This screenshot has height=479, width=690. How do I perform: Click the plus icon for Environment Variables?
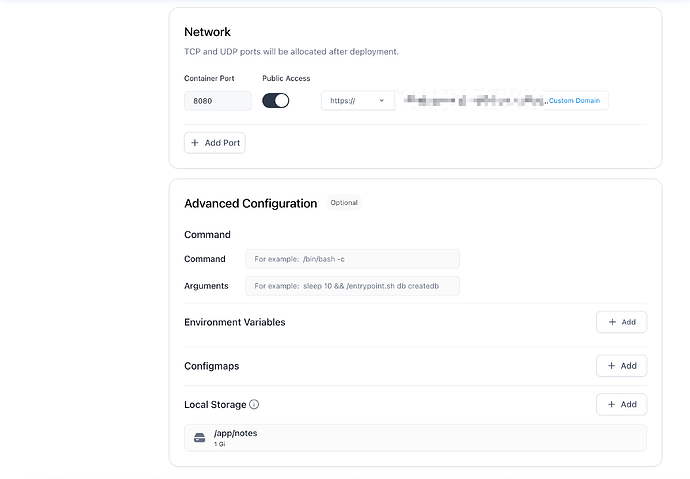(612, 322)
